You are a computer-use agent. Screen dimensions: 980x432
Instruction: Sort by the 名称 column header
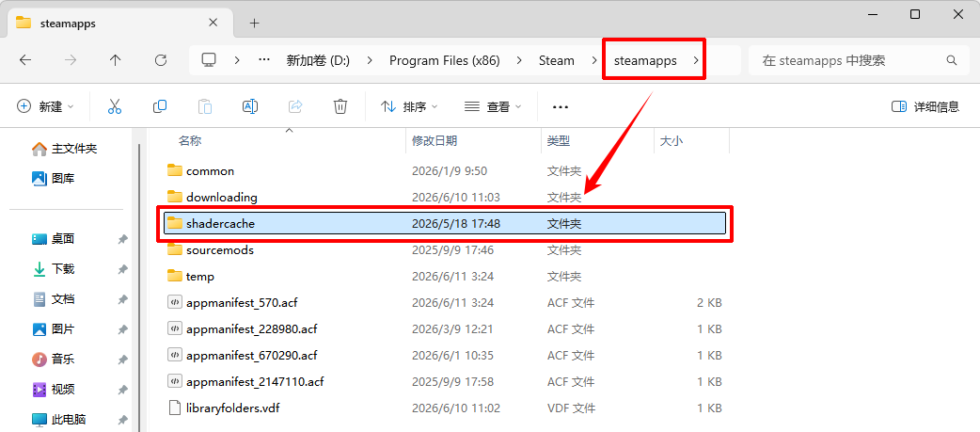(190, 141)
